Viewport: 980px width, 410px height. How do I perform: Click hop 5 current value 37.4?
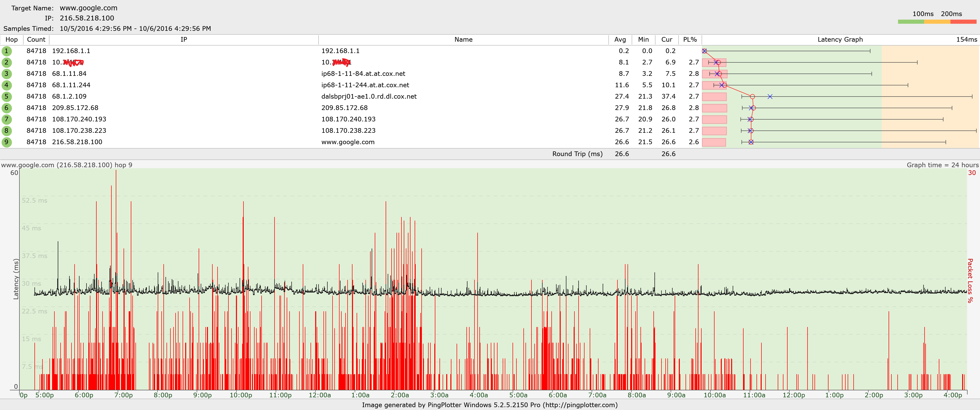tap(668, 97)
